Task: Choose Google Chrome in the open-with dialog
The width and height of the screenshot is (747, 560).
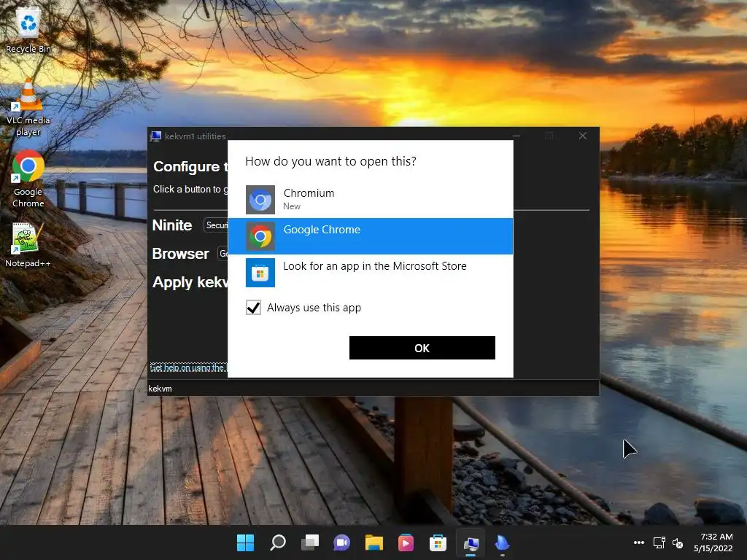Action: coord(370,236)
